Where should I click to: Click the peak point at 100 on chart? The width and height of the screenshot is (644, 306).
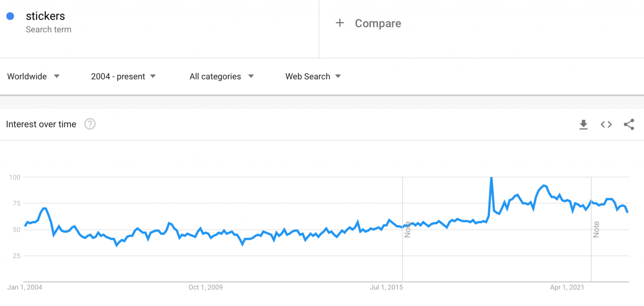(x=491, y=177)
